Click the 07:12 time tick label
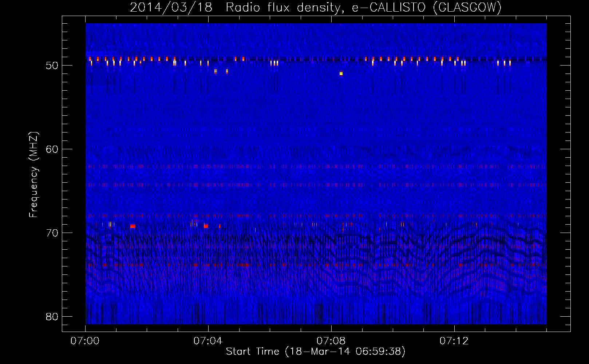The height and width of the screenshot is (364, 589). 454,341
